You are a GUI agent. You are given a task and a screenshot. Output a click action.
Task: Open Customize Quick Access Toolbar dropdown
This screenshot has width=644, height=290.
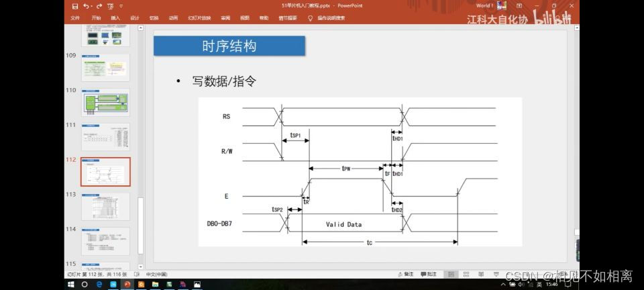[x=121, y=6]
